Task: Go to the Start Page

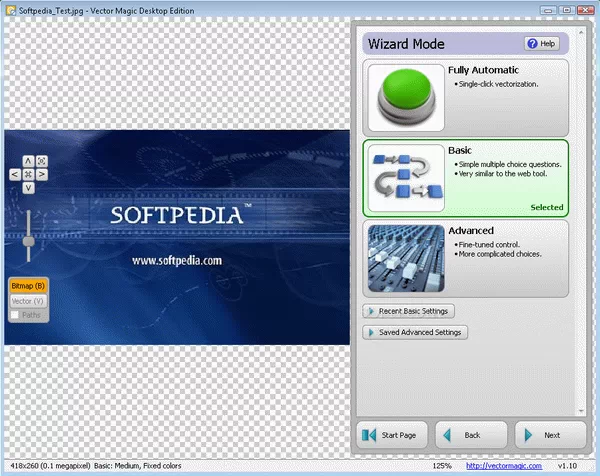Action: (392, 435)
